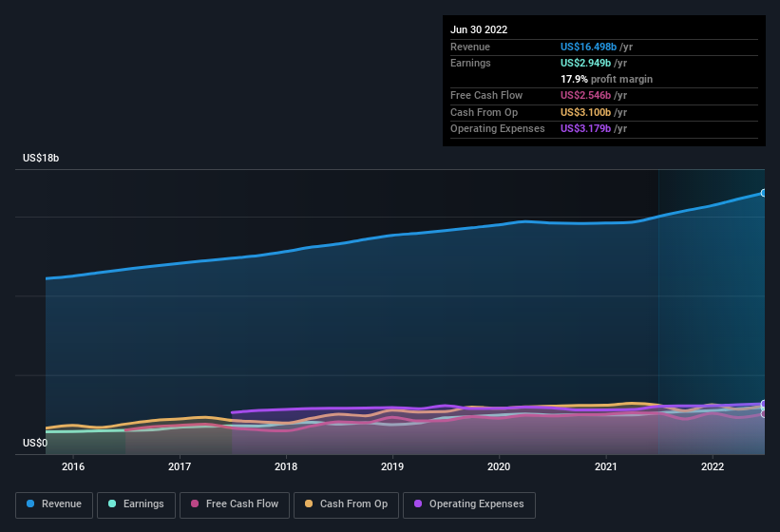Click the Free Cash Flow pink endpoint marker
The width and height of the screenshot is (780, 532).
[764, 413]
